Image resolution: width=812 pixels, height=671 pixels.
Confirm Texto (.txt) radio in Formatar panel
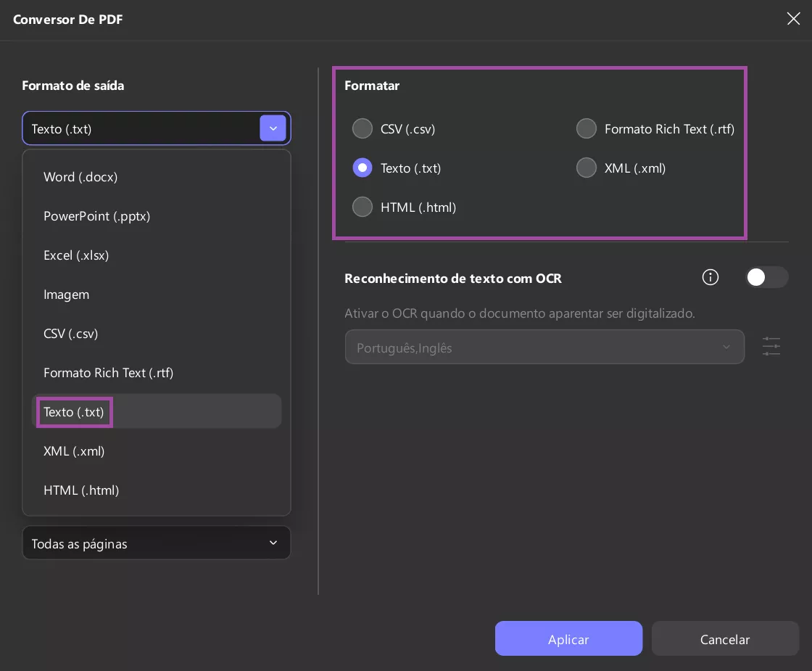click(362, 168)
